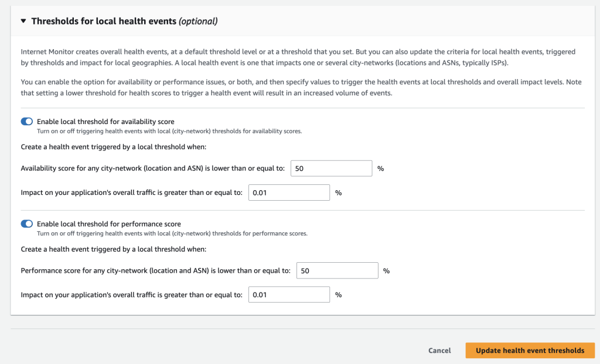This screenshot has width=600, height=364.
Task: Click the availability score input showing 50
Action: [x=331, y=168]
